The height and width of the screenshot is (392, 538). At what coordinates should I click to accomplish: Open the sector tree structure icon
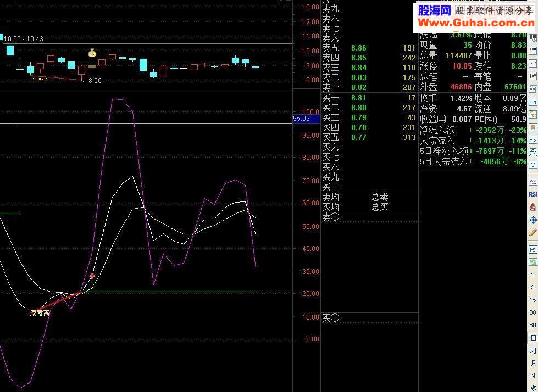(533, 114)
